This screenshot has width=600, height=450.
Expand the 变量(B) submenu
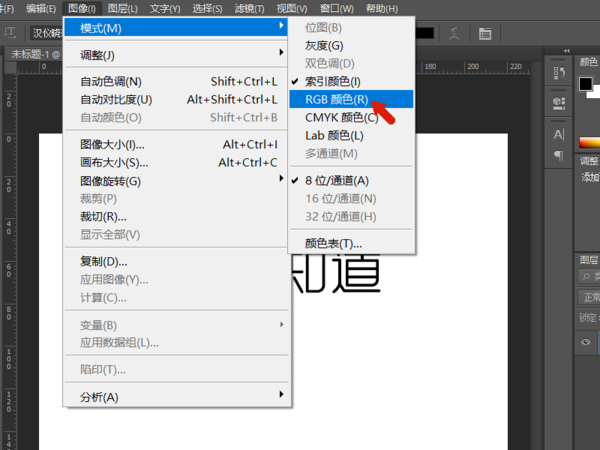(x=176, y=325)
